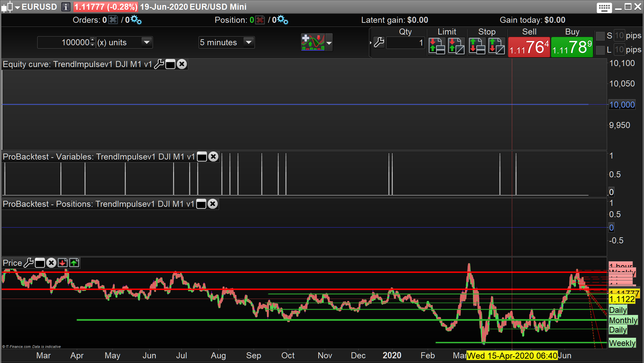Cancel all orders with the Orders X icon
644x363 pixels.
(x=113, y=20)
